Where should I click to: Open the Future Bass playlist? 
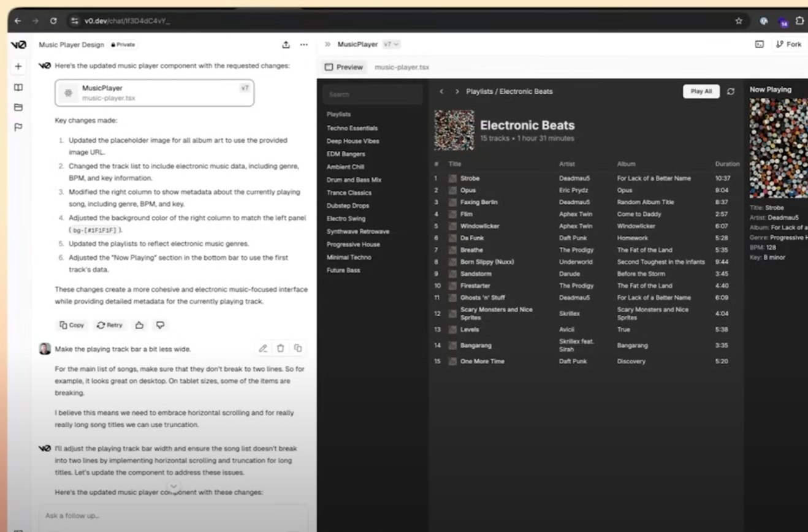(x=343, y=270)
